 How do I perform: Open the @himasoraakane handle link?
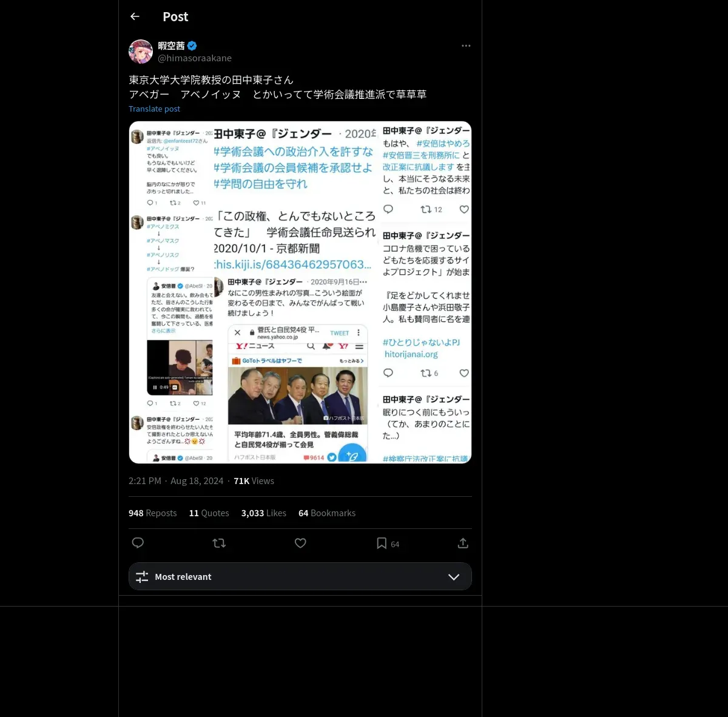(195, 58)
